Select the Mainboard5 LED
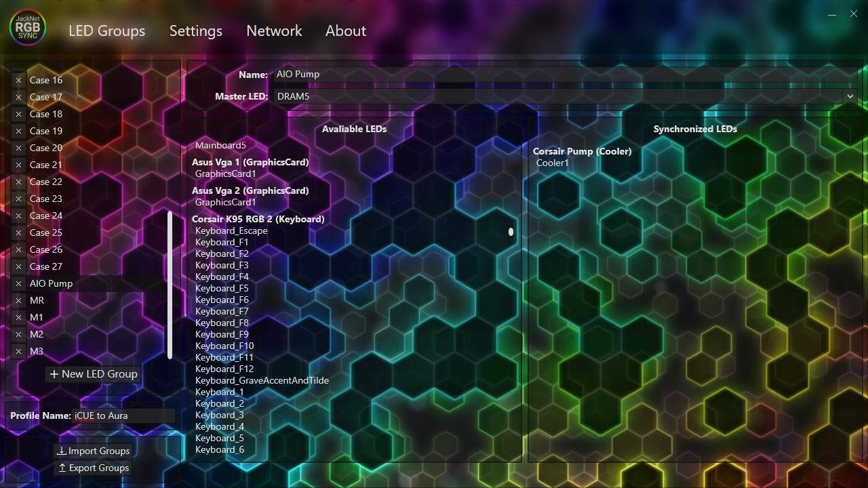 220,145
